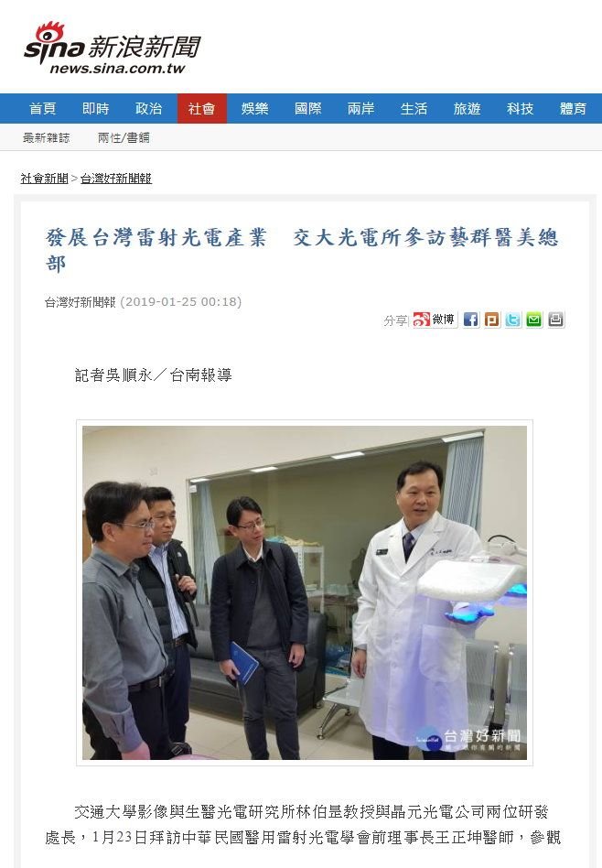Print the article using the printer icon
This screenshot has width=602, height=868.
point(556,320)
